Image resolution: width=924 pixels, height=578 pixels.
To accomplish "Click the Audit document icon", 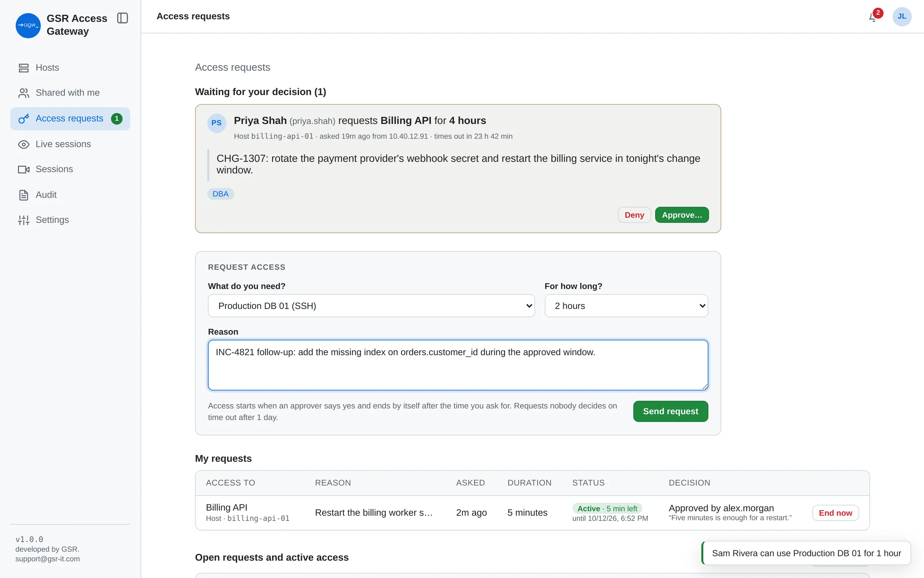I will click(x=24, y=195).
